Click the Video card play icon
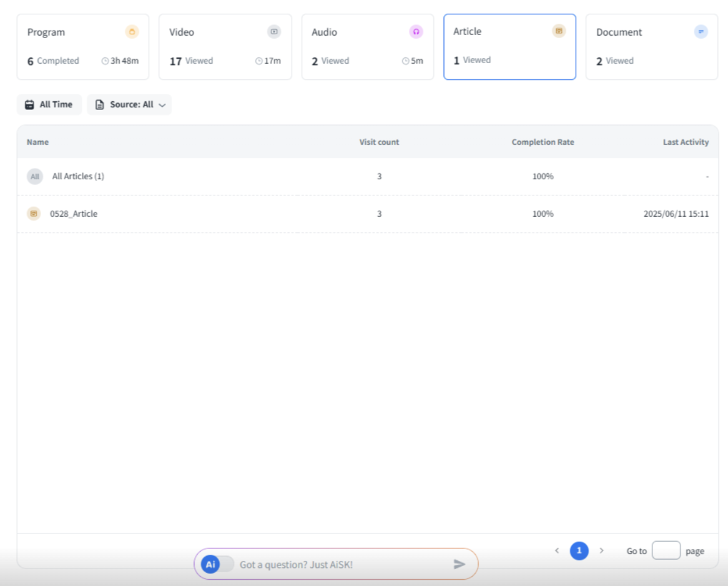The height and width of the screenshot is (586, 728). [274, 32]
